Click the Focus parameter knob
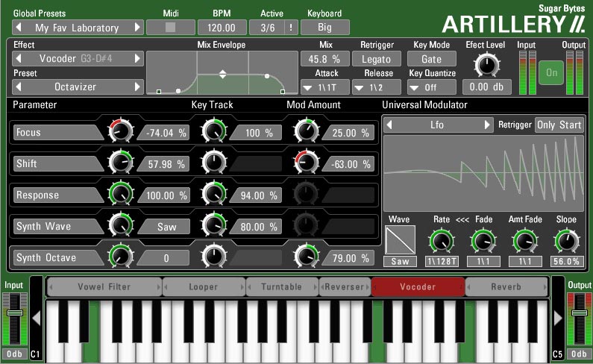593x364 pixels. point(120,133)
